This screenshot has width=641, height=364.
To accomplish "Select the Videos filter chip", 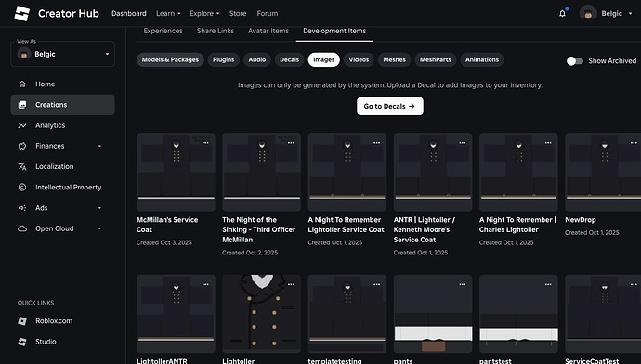I will [359, 59].
